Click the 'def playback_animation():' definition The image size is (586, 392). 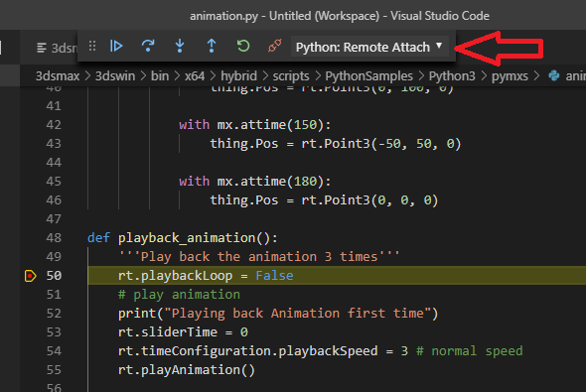coord(183,238)
